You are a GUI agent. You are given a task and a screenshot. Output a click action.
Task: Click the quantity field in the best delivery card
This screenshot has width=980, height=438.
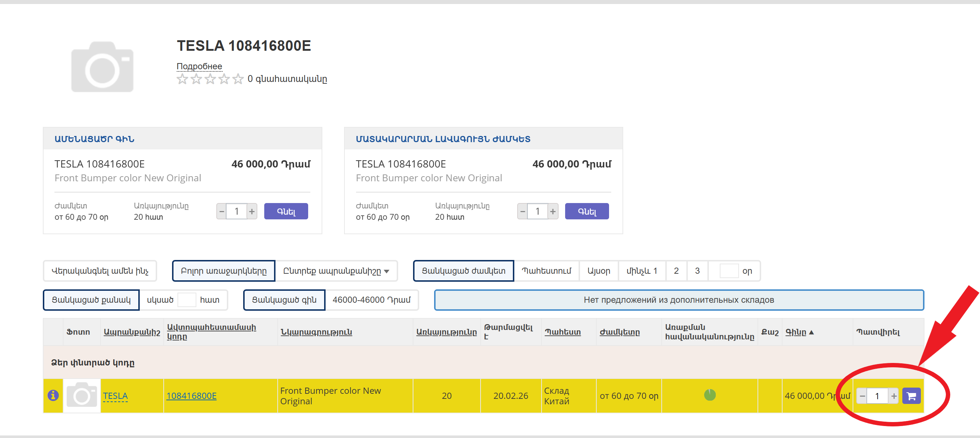(x=538, y=211)
